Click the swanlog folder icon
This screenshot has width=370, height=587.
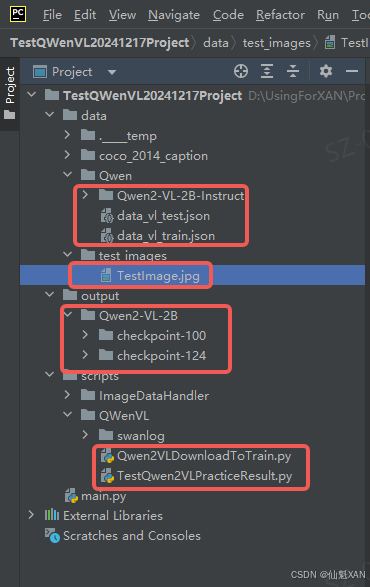coord(106,435)
